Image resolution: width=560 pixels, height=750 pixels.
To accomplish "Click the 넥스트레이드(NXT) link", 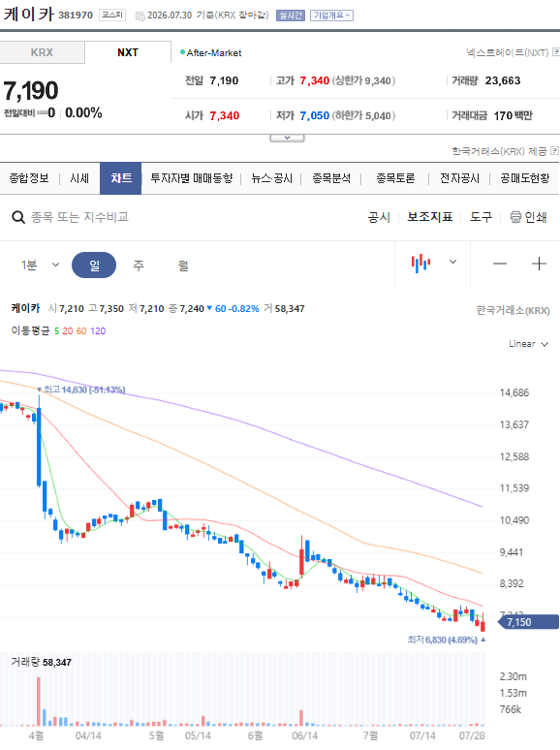I will point(508,52).
